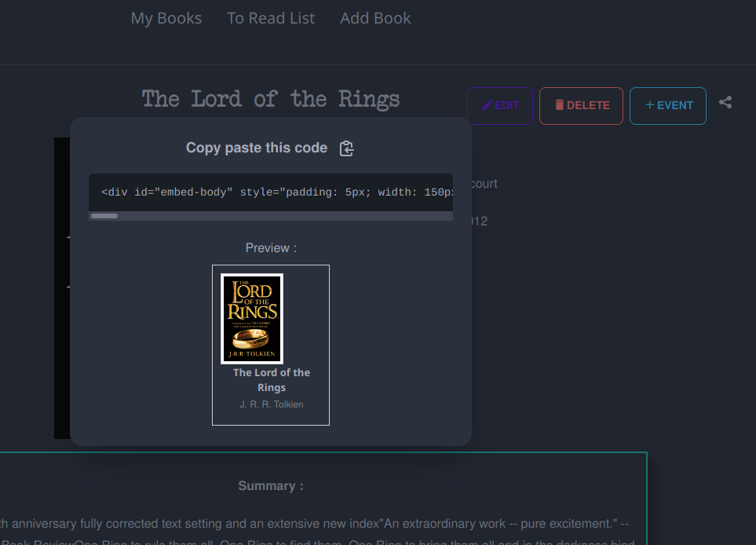Go to the To Read List page

click(x=271, y=18)
